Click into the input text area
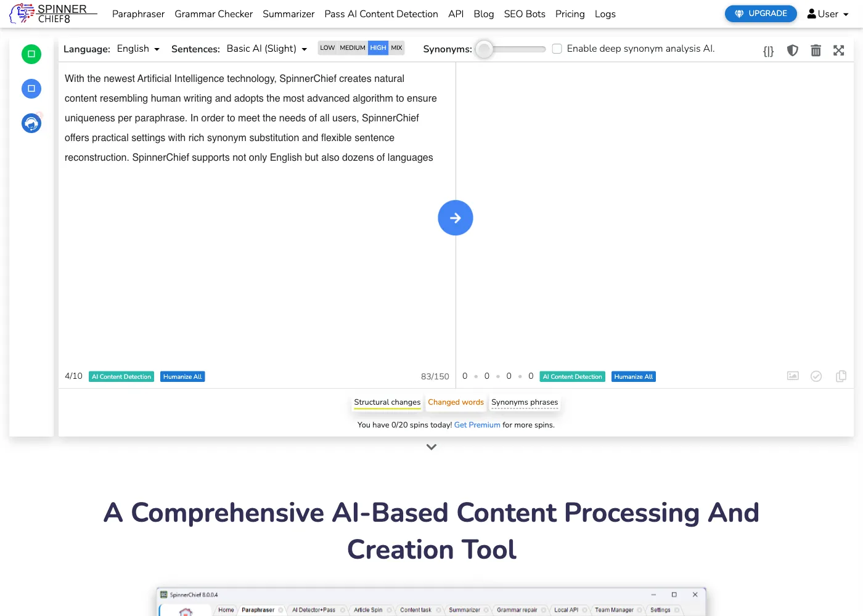 click(256, 216)
